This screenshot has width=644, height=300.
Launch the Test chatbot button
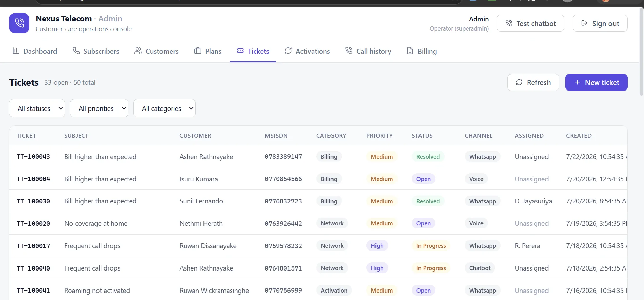pos(531,23)
